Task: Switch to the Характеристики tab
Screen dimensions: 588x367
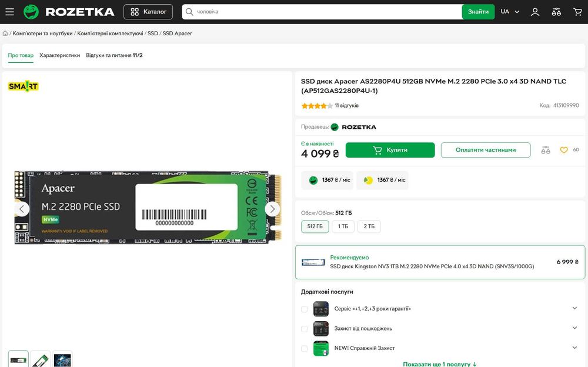Action: tap(59, 55)
